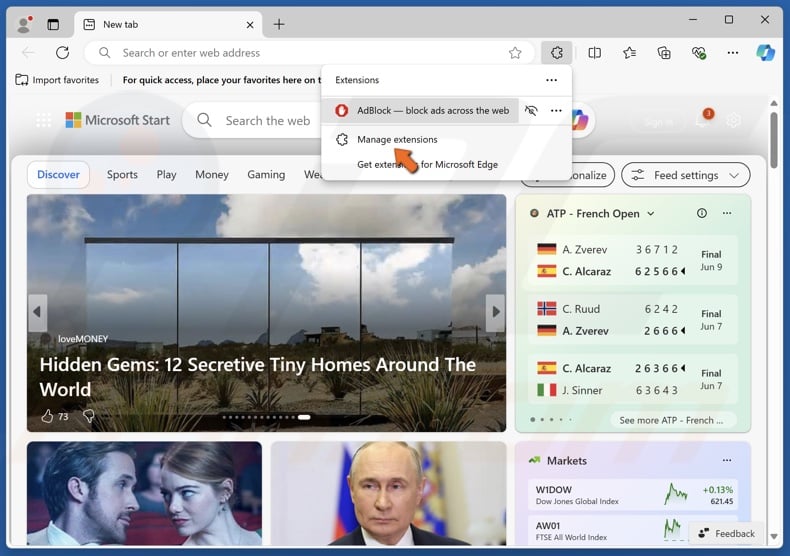Open the Favorites hub icon

tap(629, 52)
